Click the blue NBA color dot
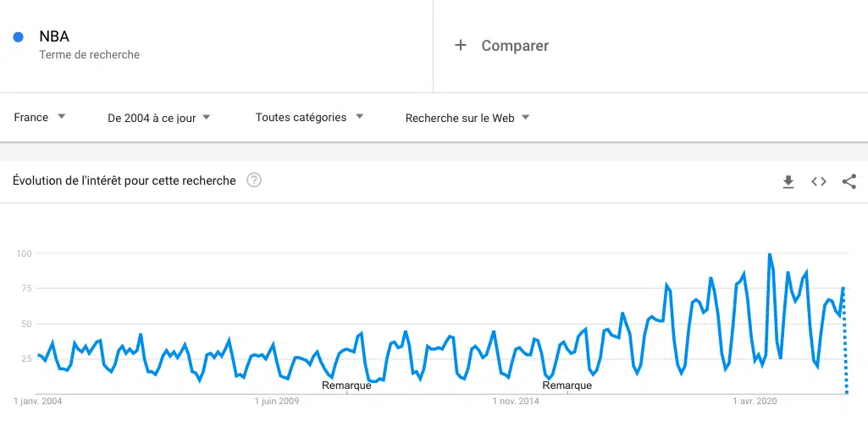Image resolution: width=868 pixels, height=433 pixels. tap(18, 36)
